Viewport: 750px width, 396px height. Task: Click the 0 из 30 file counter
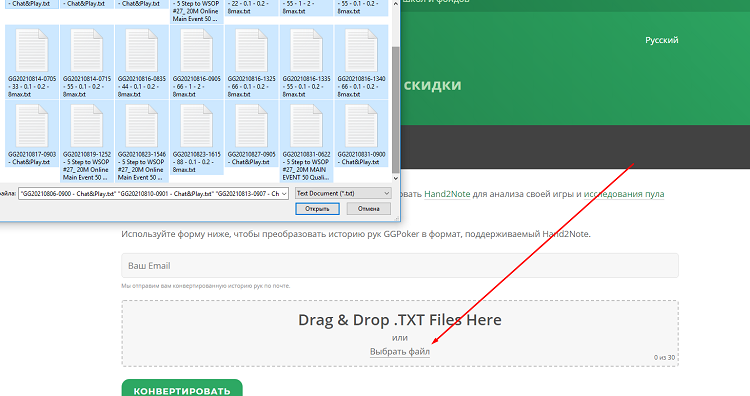click(x=664, y=357)
